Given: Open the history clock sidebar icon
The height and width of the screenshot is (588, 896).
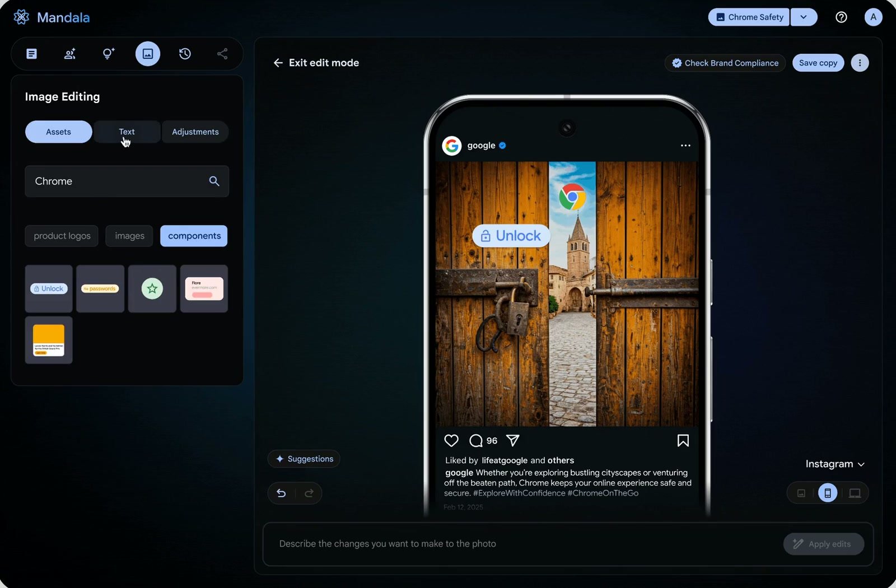Looking at the screenshot, I should click(185, 54).
